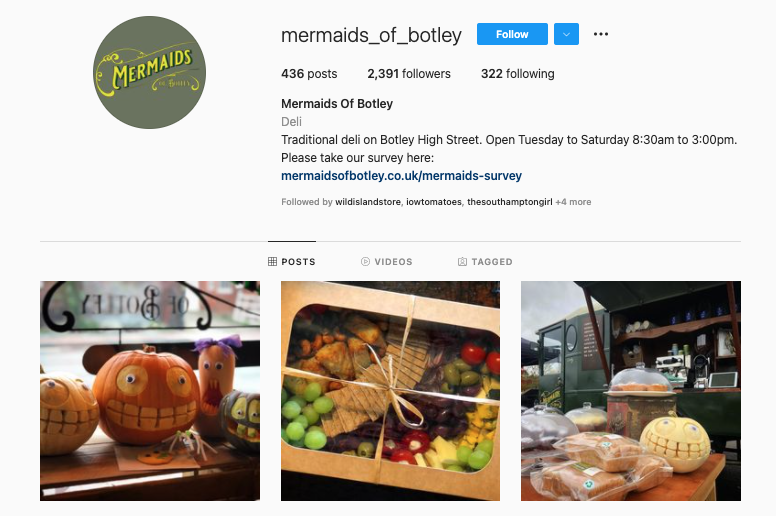Show the +4 more mutual followers
776x516 pixels.
573,202
